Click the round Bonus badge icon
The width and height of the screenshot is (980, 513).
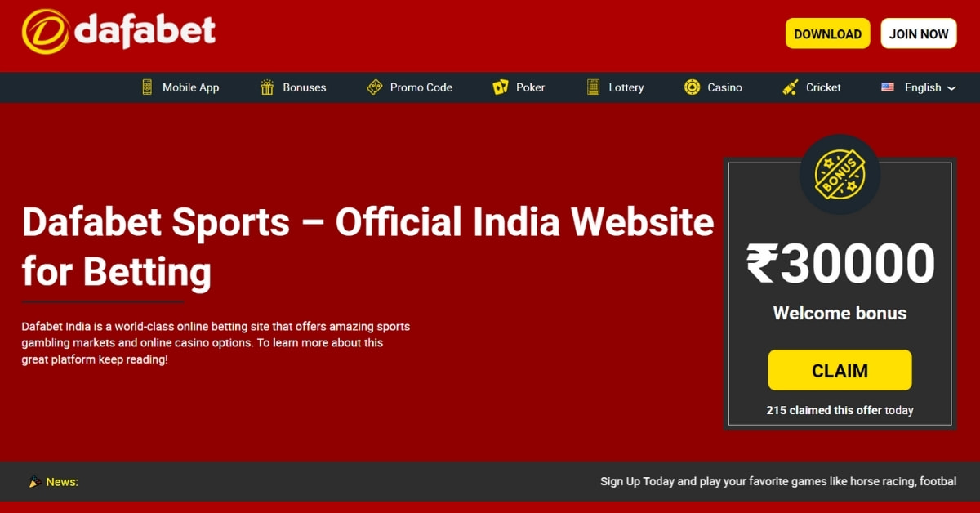840,175
